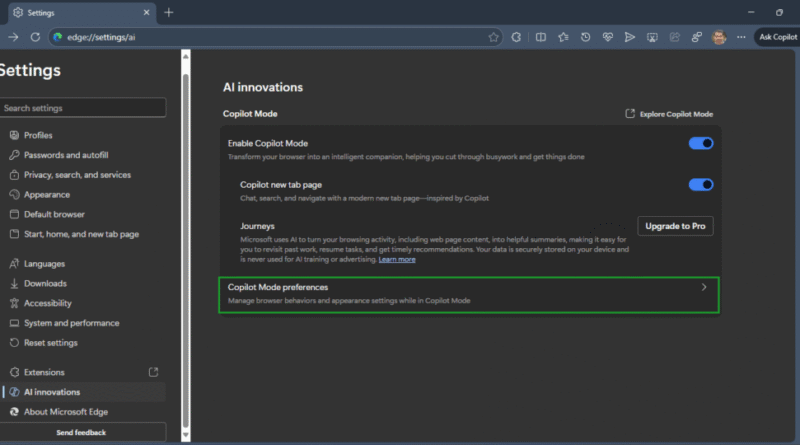Go to Privacy, search, and services
The width and height of the screenshot is (800, 445).
[77, 175]
